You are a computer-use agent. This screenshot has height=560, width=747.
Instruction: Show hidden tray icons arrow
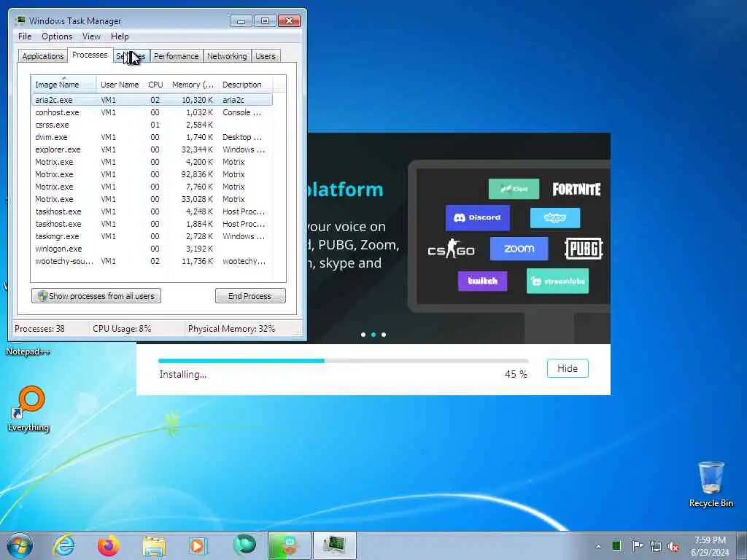[x=598, y=546]
